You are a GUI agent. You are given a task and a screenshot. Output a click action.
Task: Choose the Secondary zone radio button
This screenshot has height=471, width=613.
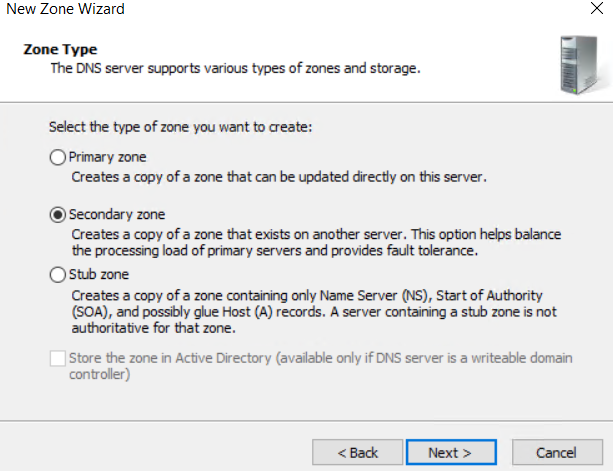58,214
